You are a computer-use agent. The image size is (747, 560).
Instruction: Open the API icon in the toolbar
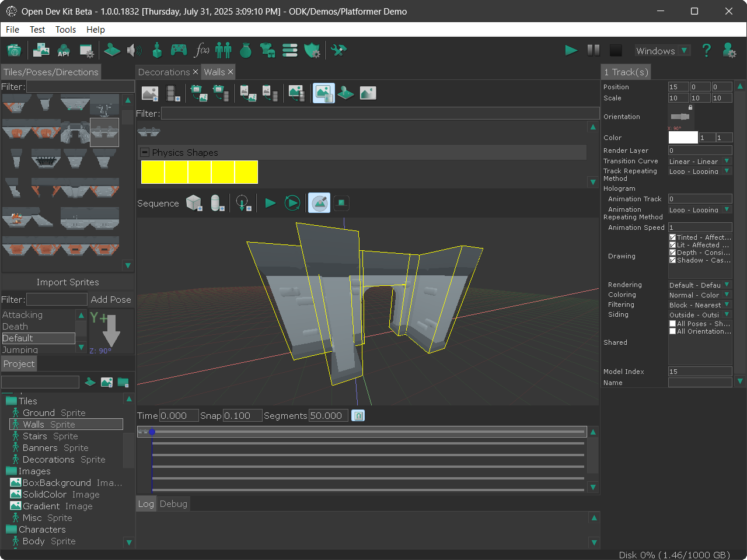(x=64, y=51)
